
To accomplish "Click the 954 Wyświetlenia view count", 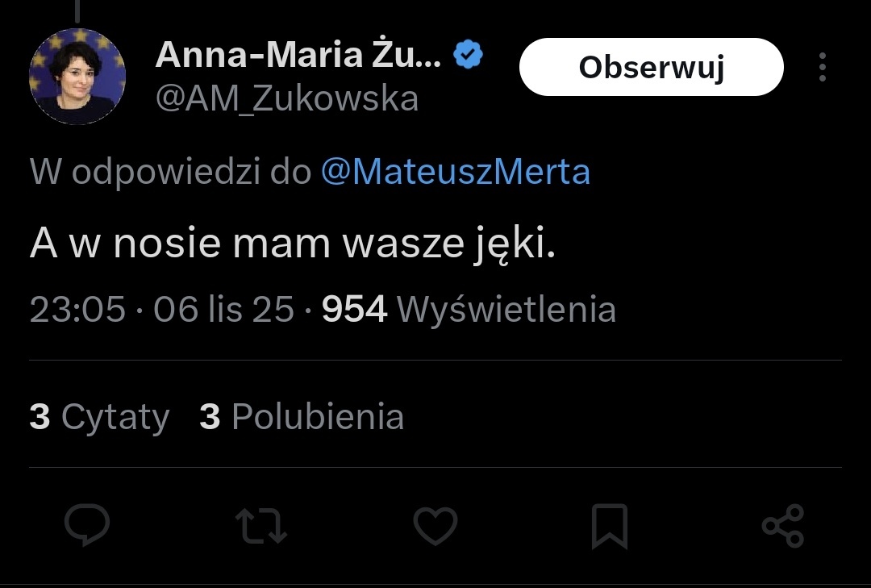I will tap(469, 310).
